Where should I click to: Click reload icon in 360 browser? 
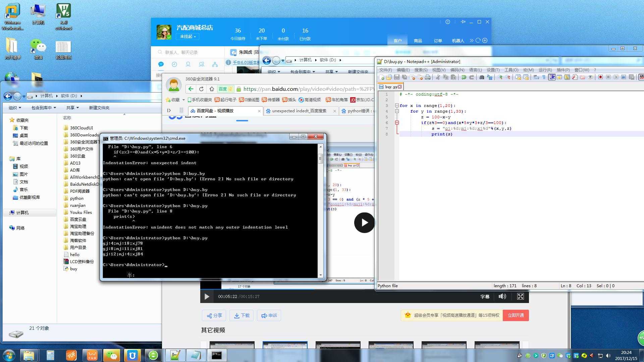(x=201, y=89)
